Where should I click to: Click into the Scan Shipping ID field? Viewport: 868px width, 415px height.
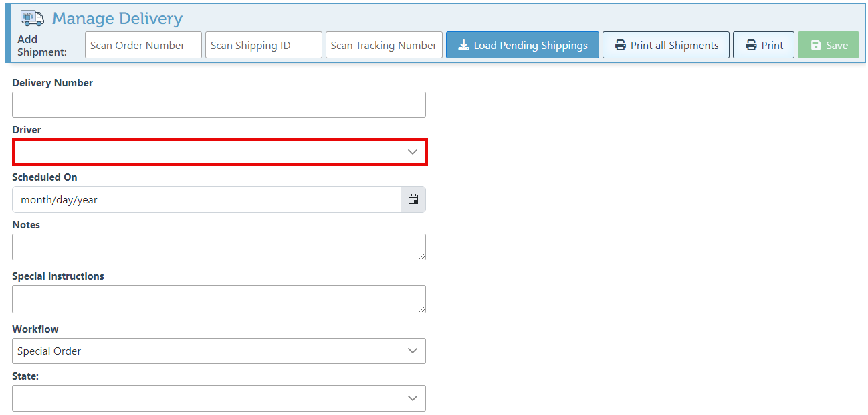click(x=263, y=46)
